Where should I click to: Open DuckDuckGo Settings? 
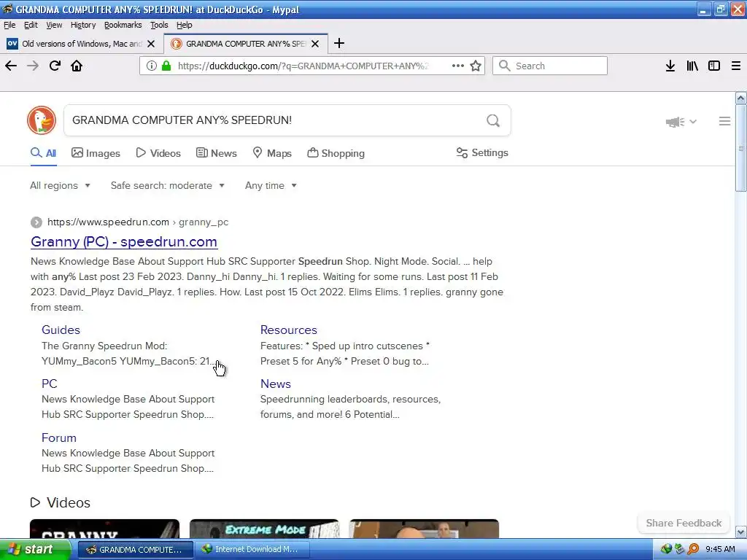coord(482,153)
